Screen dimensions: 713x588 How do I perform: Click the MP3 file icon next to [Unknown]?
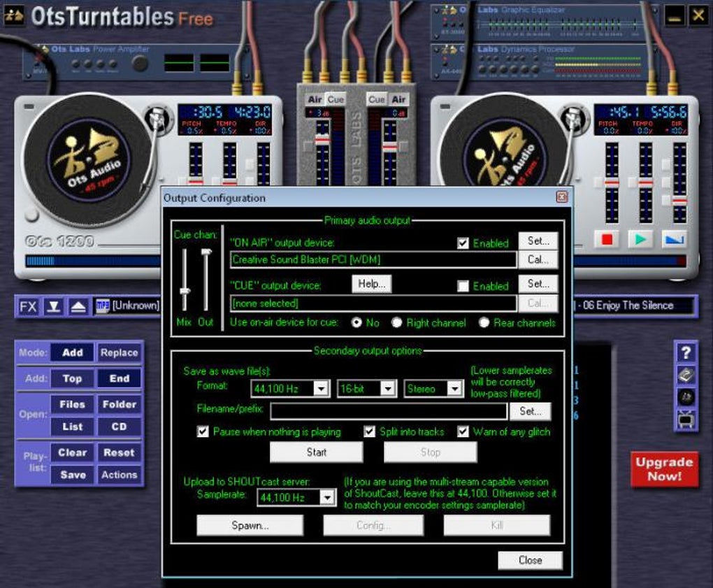102,306
